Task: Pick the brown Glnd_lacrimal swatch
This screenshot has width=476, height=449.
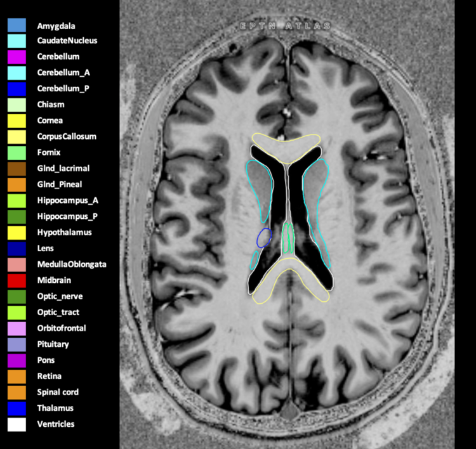Action: pyautogui.click(x=17, y=169)
